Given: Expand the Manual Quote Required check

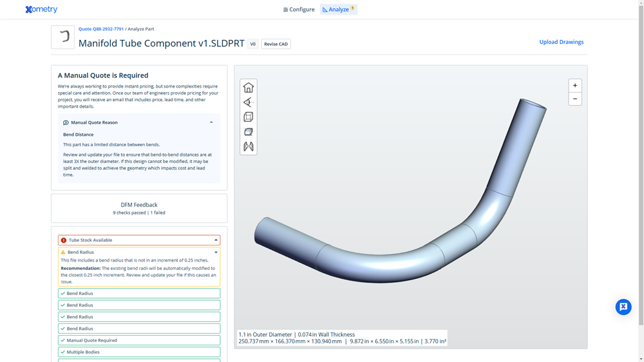Looking at the screenshot, I should (139, 340).
